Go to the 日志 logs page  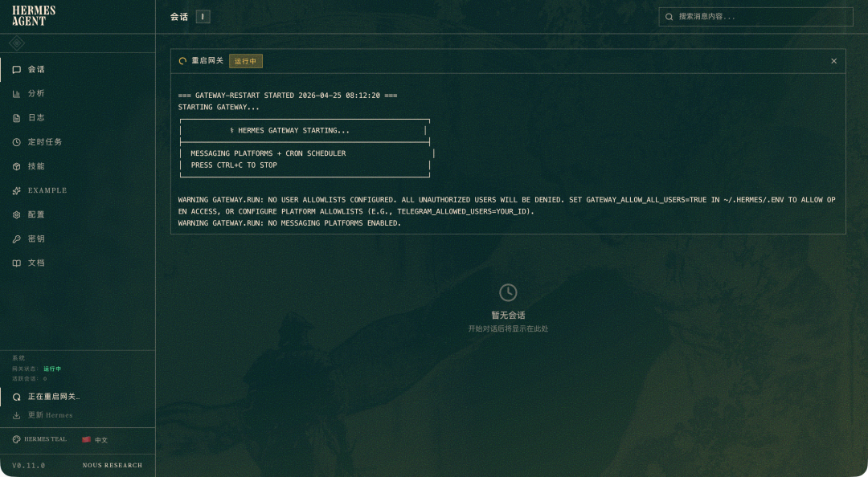click(x=77, y=118)
